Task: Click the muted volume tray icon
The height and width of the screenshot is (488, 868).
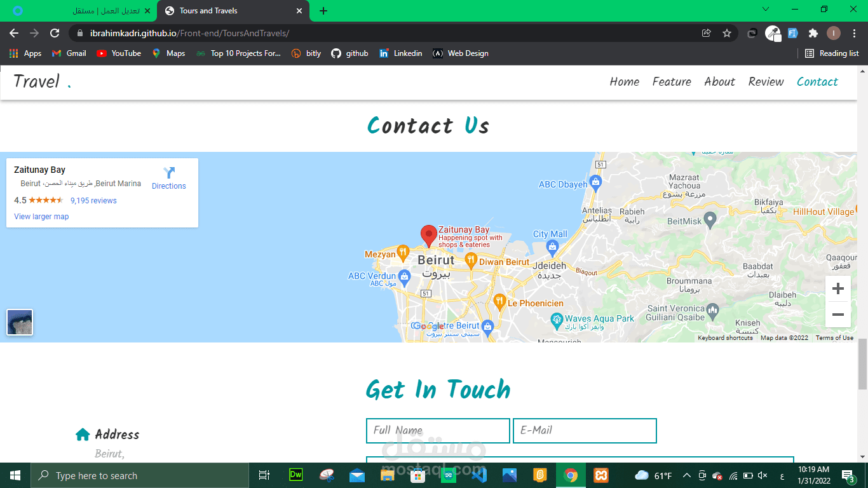Action: coord(764,475)
